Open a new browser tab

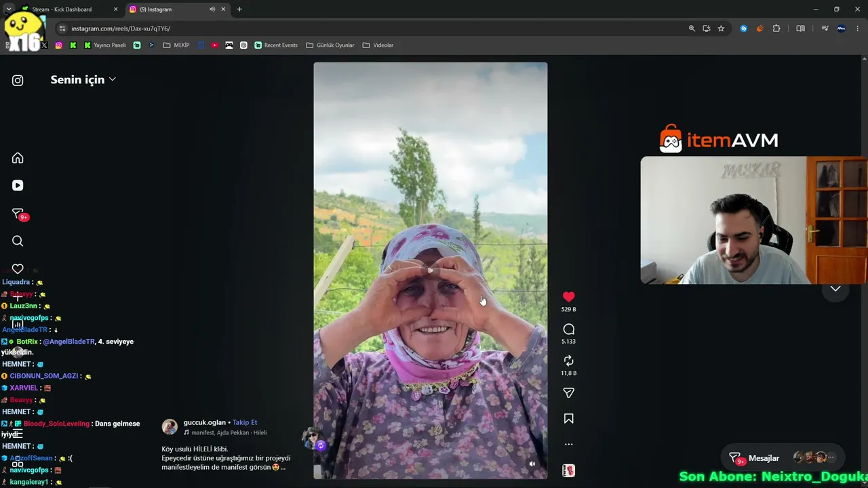(x=239, y=9)
